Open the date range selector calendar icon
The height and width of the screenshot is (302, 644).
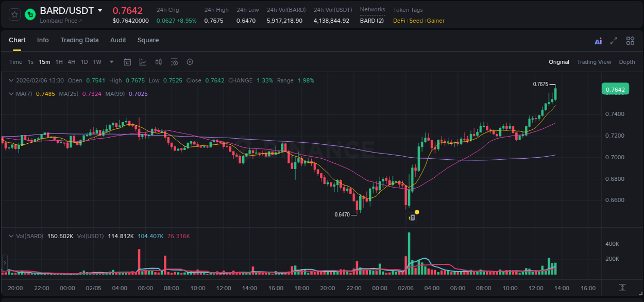tap(127, 62)
